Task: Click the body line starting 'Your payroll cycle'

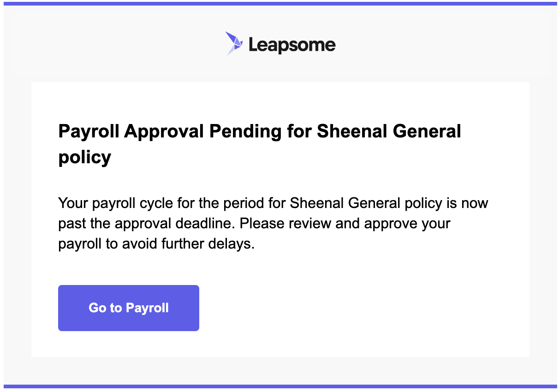Action: pos(273,203)
